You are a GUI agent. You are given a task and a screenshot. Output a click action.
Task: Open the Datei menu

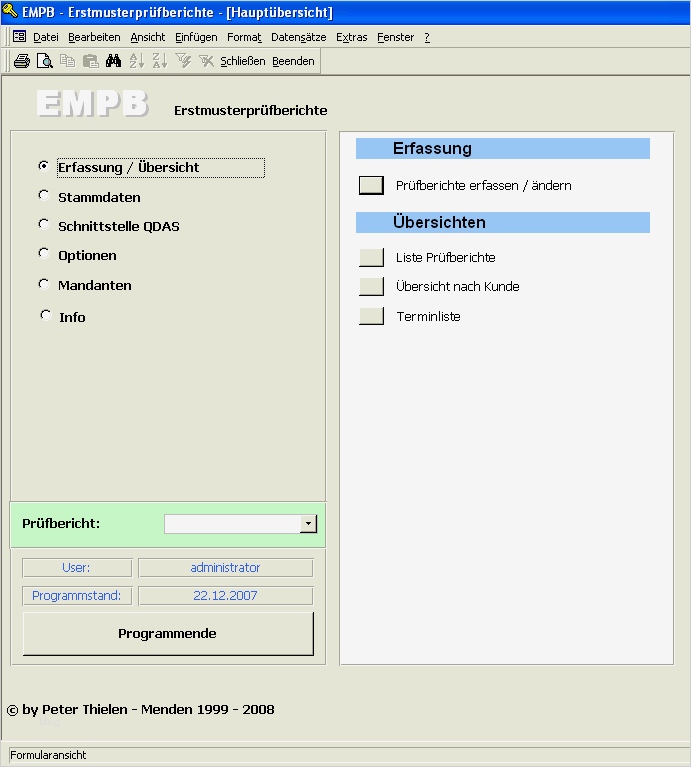tap(45, 37)
